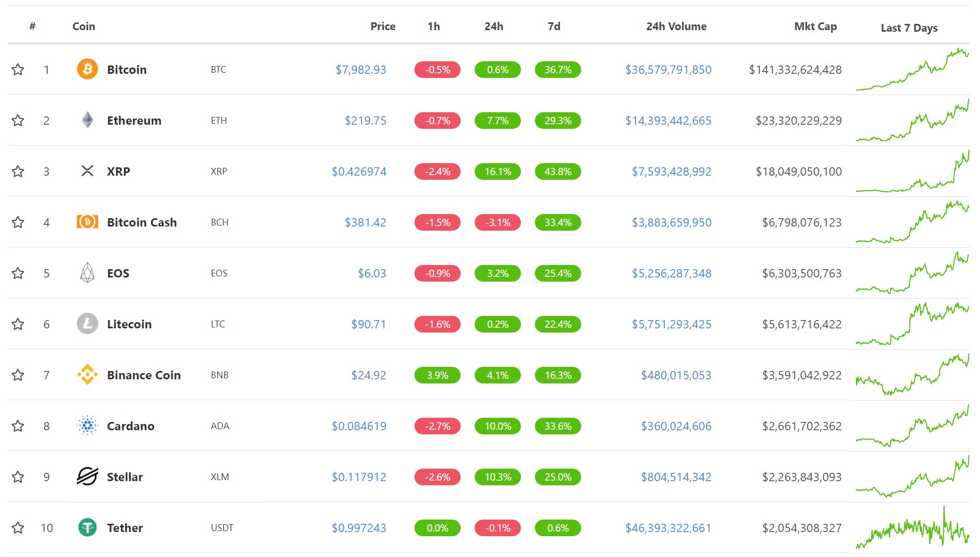This screenshot has width=980, height=557.
Task: Click Bitcoin price $7,982.93
Action: point(361,69)
